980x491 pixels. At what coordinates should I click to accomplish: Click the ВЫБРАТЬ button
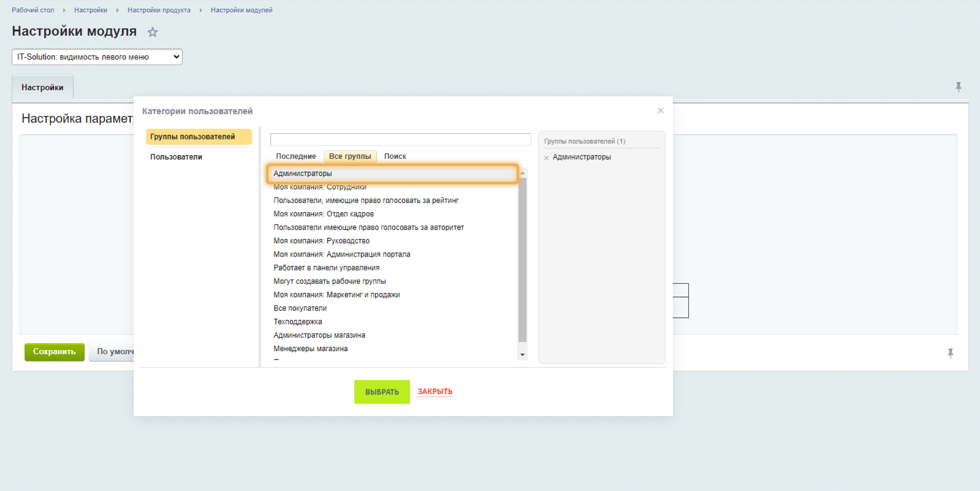[382, 392]
